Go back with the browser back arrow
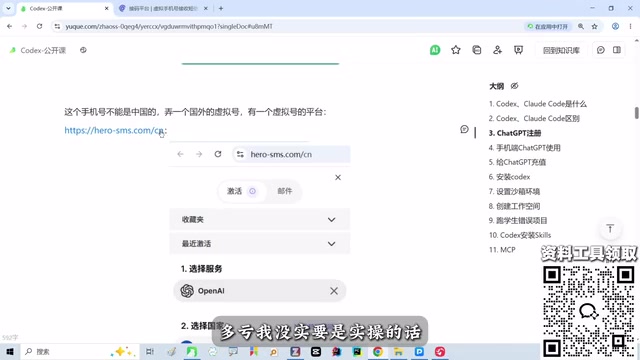The height and width of the screenshot is (360, 640). coord(9,26)
